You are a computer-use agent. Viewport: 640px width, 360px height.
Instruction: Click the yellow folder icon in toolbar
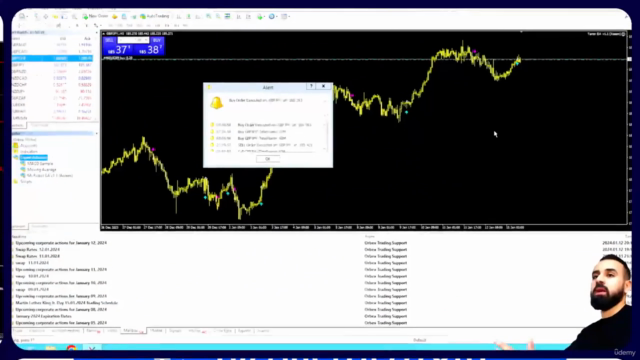point(56,16)
